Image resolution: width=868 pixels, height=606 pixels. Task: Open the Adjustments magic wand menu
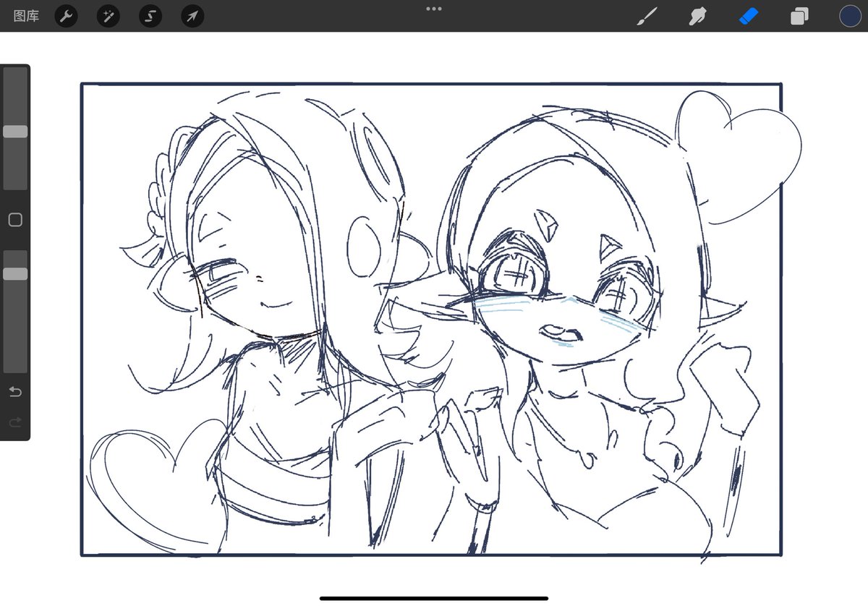[109, 16]
